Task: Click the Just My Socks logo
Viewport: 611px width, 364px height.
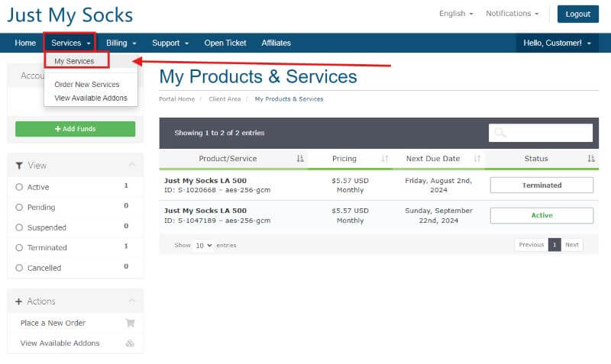Action: click(70, 15)
